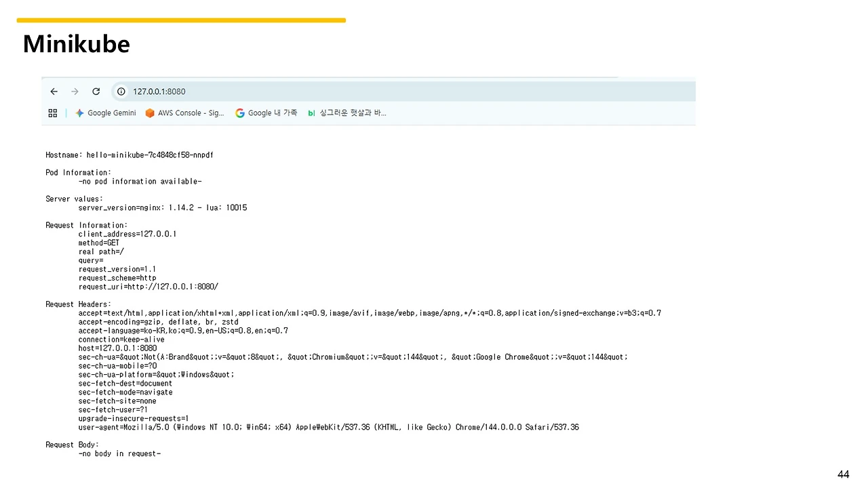Click the 'real path=/' line
Image resolution: width=868 pixels, height=488 pixels.
[101, 252]
